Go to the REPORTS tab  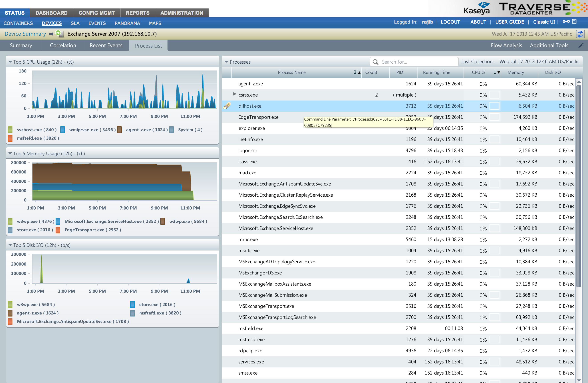pyautogui.click(x=138, y=13)
